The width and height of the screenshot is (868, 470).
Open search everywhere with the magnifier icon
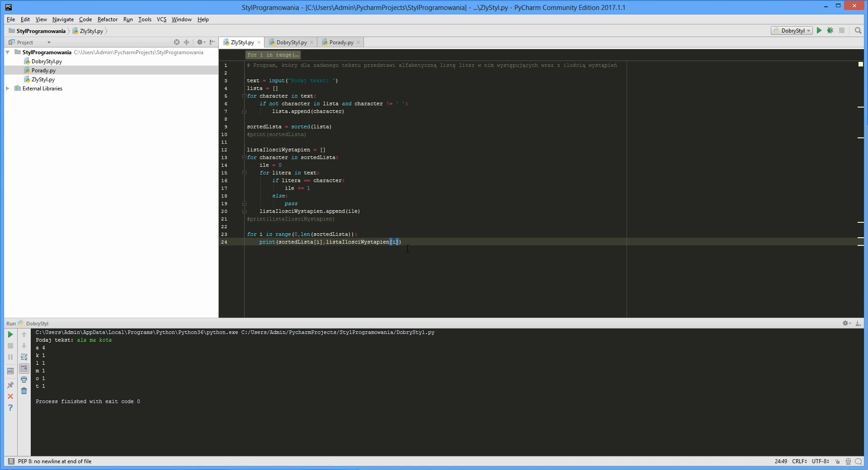[858, 31]
